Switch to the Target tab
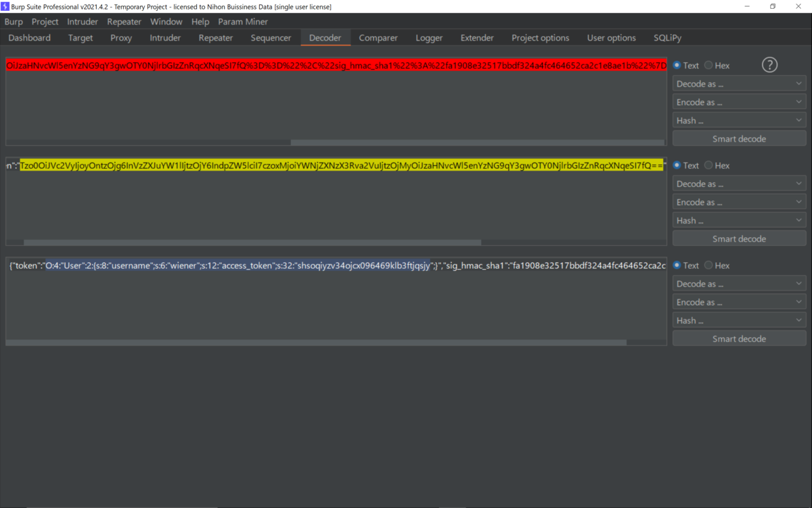Image resolution: width=812 pixels, height=508 pixels. click(x=81, y=38)
